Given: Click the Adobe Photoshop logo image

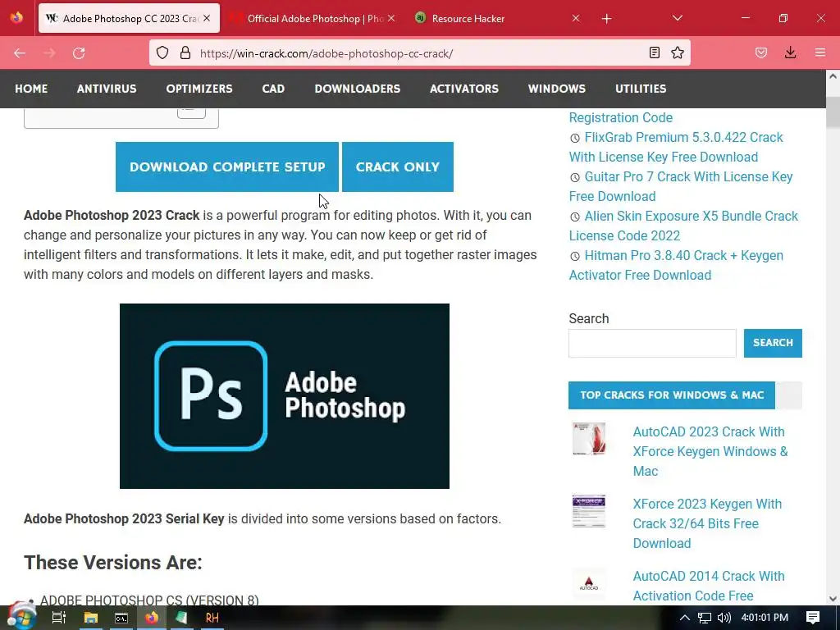Looking at the screenshot, I should [285, 396].
